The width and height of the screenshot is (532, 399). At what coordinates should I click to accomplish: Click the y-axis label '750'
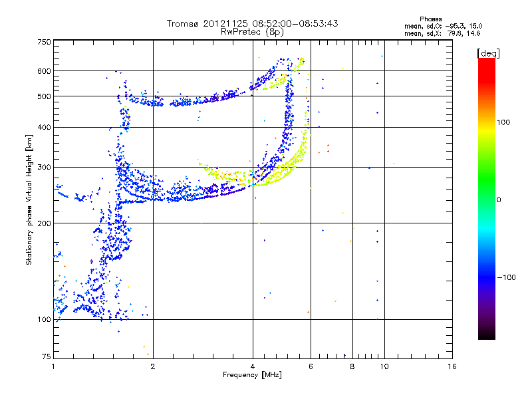44,42
